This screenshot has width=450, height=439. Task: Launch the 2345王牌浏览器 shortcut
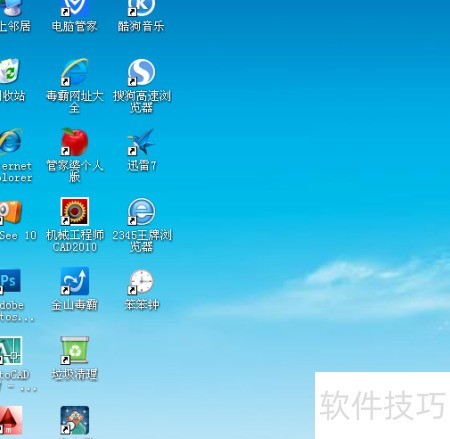141,211
